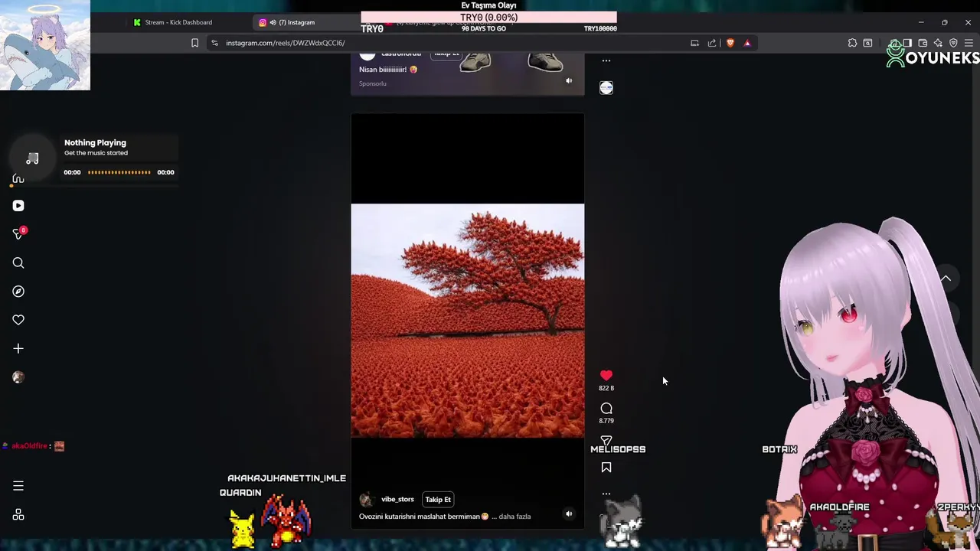Switch to Stream - Kick Dashboard tab
This screenshot has width=980, height=551.
point(178,22)
